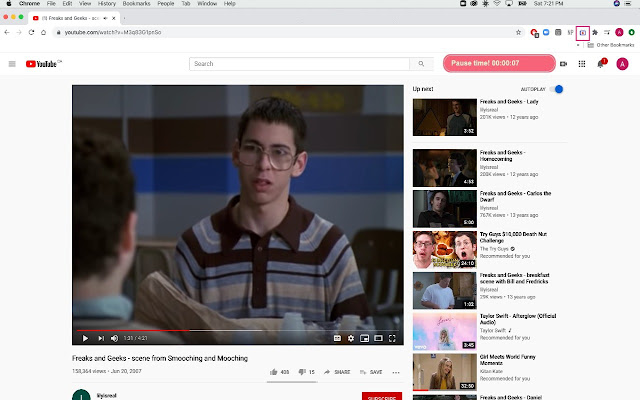This screenshot has height=400, width=640.
Task: Open the notifications bell
Action: (600, 64)
